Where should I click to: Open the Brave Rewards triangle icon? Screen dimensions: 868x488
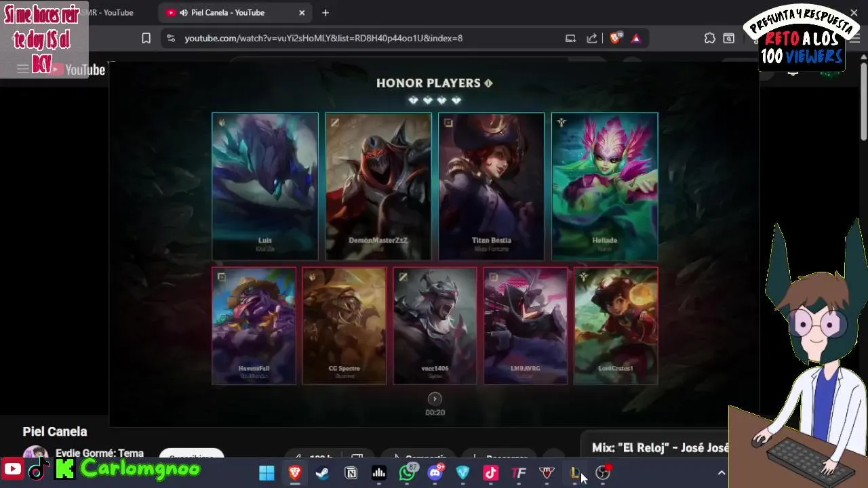click(x=635, y=39)
